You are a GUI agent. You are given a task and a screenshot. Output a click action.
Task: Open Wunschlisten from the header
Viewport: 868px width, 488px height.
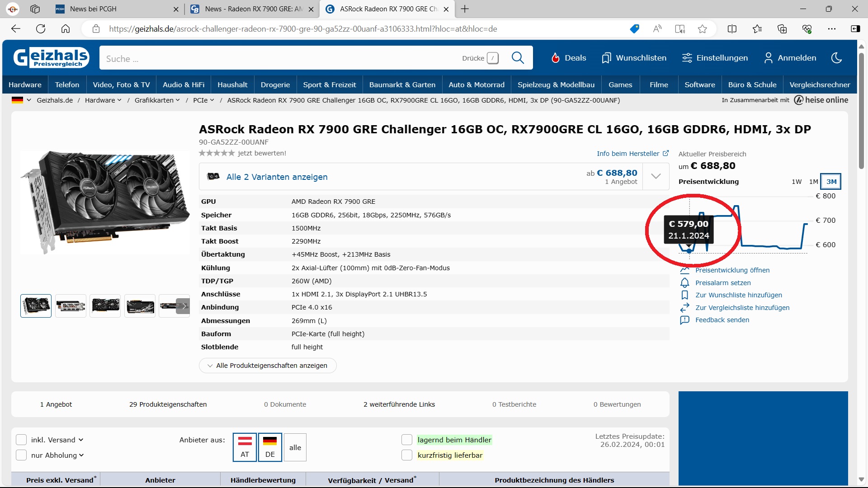click(x=634, y=58)
